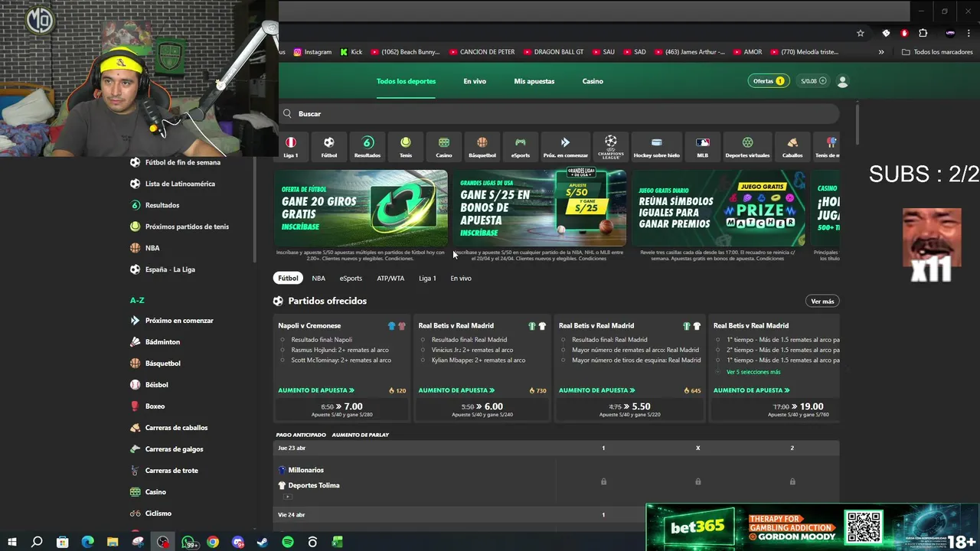Image resolution: width=980 pixels, height=551 pixels.
Task: Open the Windows Start menu
Action: 12,542
